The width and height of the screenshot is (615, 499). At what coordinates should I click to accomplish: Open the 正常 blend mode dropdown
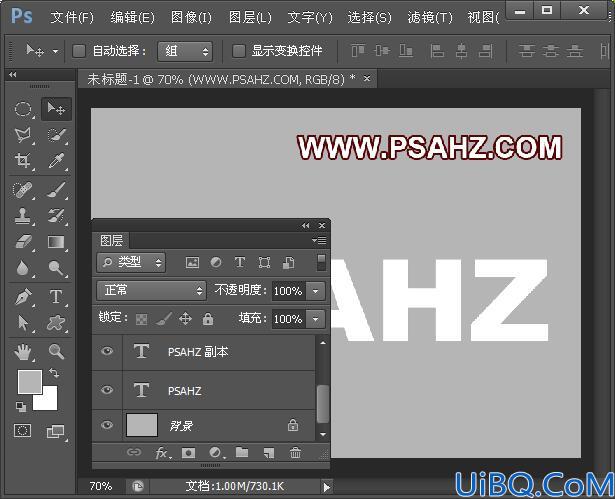click(x=151, y=291)
